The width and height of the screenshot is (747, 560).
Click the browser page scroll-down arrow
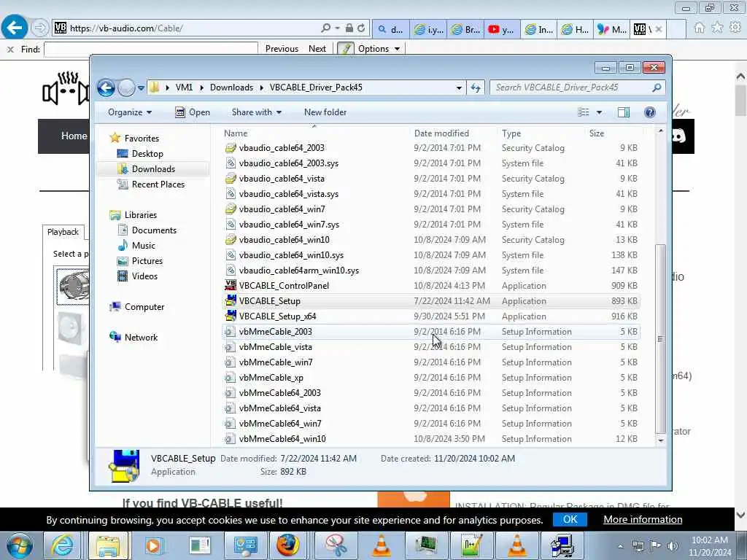740,514
